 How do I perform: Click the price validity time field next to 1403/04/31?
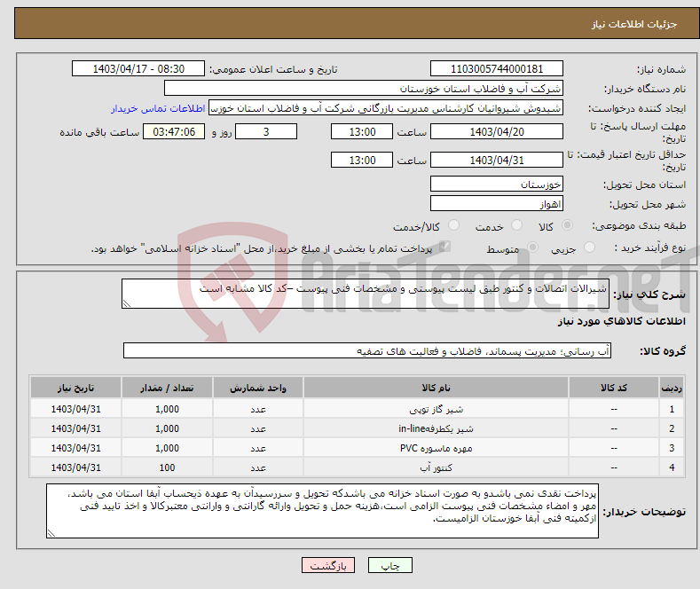(362, 160)
